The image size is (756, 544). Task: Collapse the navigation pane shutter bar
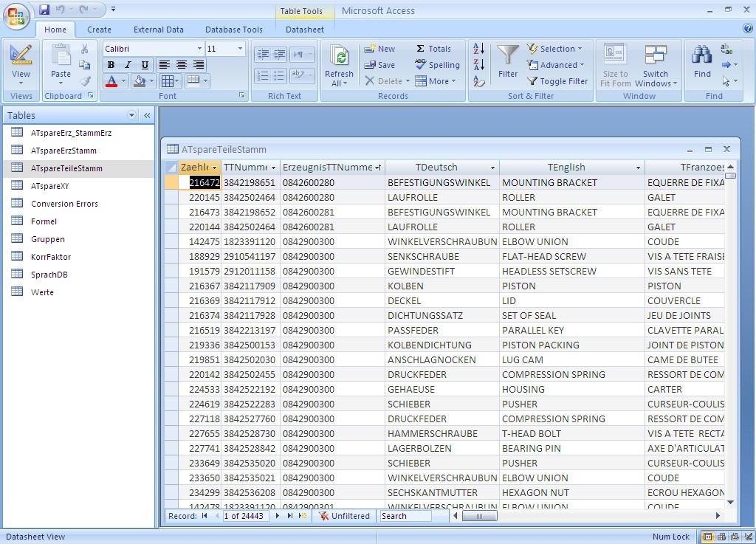click(147, 115)
